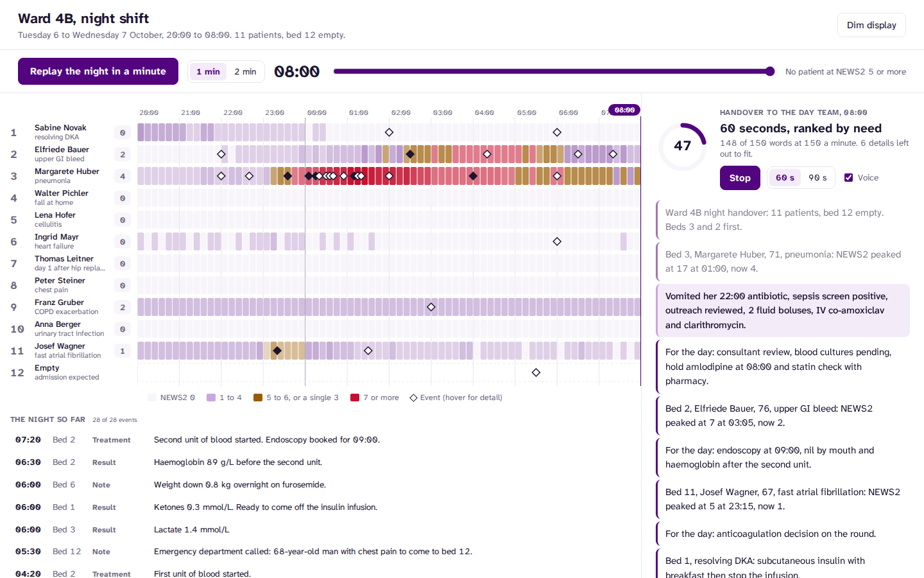The height and width of the screenshot is (578, 924).
Task: Open the 07:20 Bed 2 treatment event
Action: coord(321,440)
